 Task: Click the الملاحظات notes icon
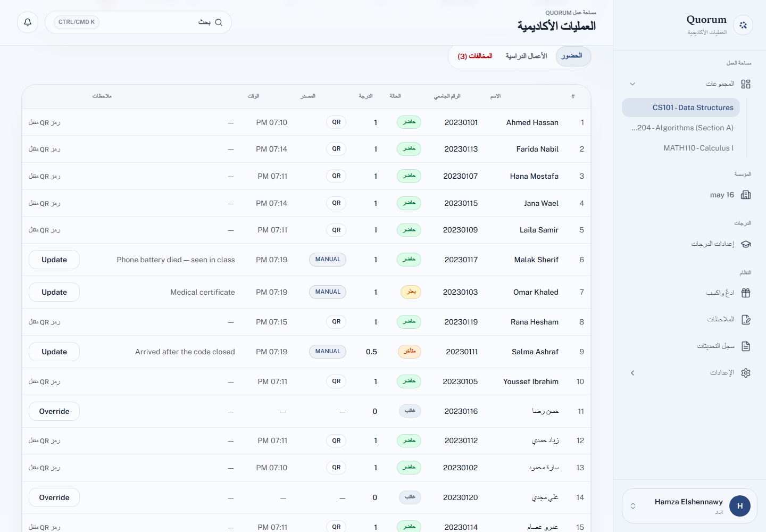(x=746, y=319)
